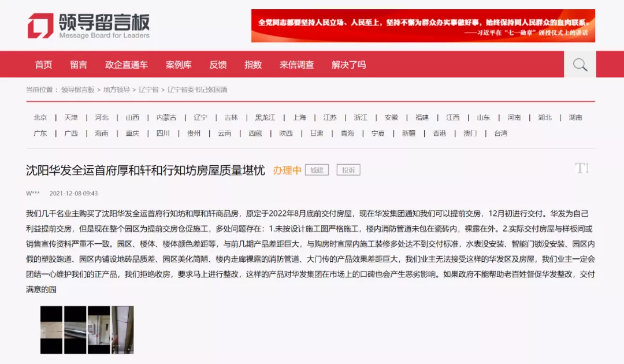Select the 山东 province link
Viewport: 624px width, 364px height.
483,117
